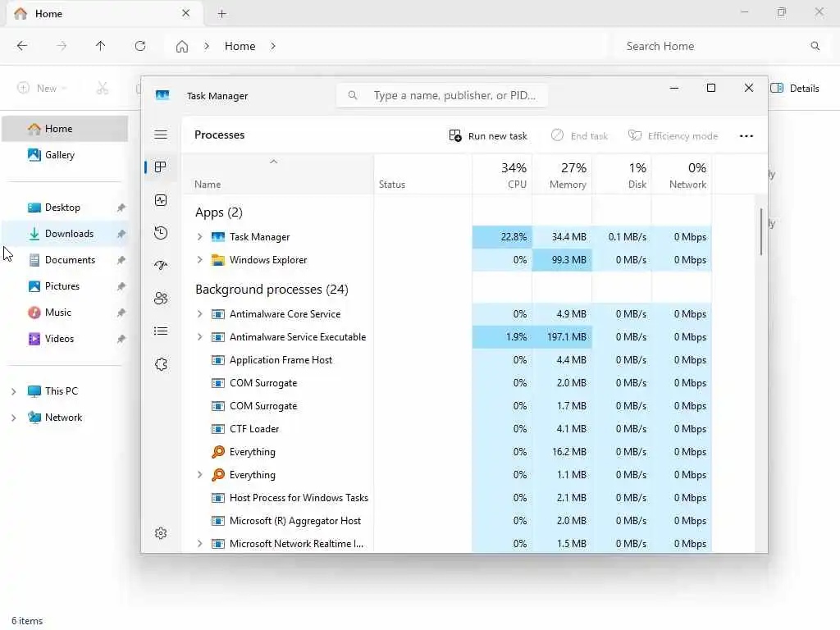Image resolution: width=840 pixels, height=630 pixels.
Task: Select the Home tab in Explorer
Action: point(104,14)
